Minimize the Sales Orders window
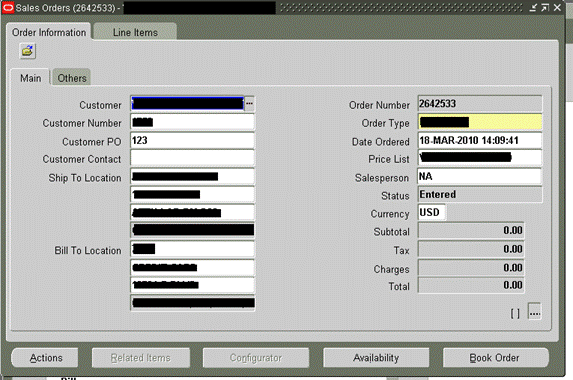573x380 pixels. [x=533, y=7]
